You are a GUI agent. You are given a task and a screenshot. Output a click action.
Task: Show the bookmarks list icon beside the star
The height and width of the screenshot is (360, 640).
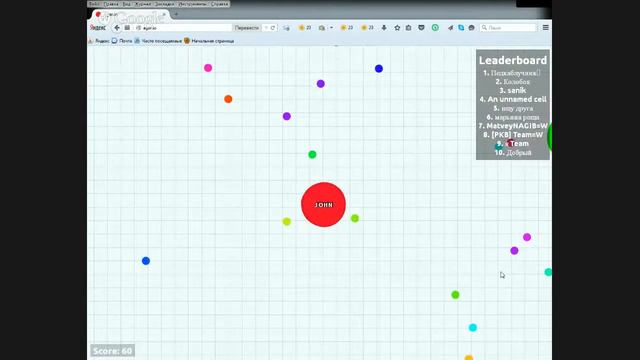tap(409, 28)
